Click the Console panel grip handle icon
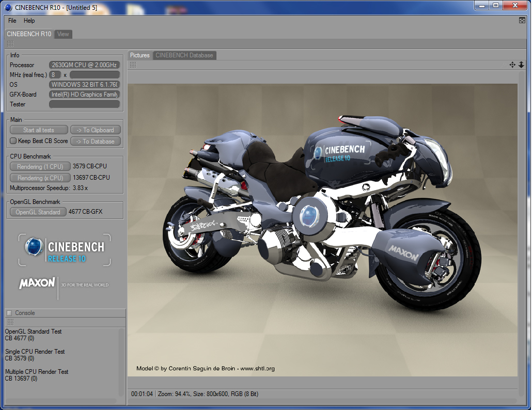Screen dimensions: 532x410 tap(10, 322)
